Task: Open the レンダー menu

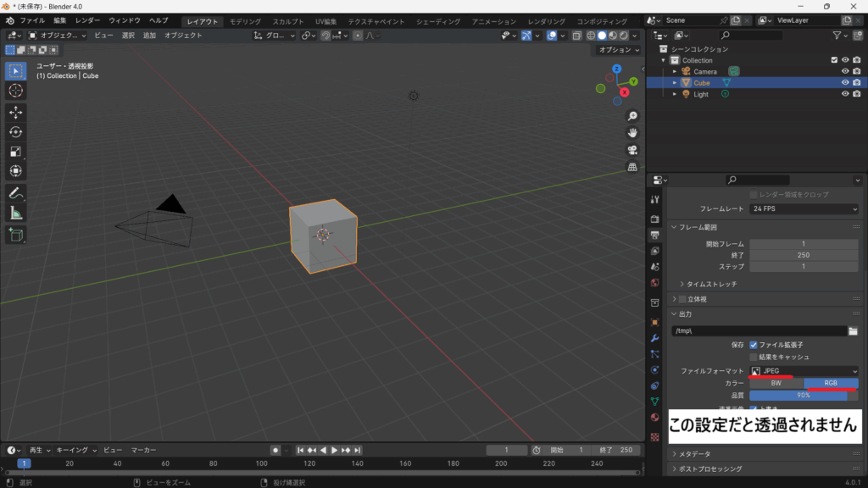Action: coord(87,20)
